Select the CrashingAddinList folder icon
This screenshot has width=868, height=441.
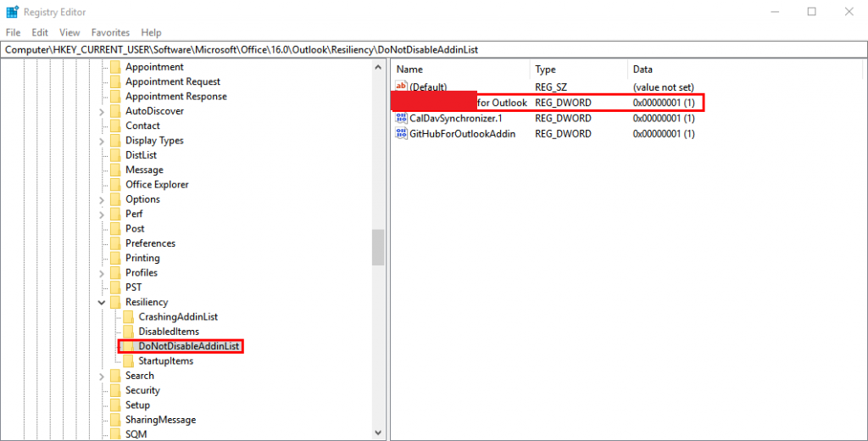pyautogui.click(x=129, y=317)
